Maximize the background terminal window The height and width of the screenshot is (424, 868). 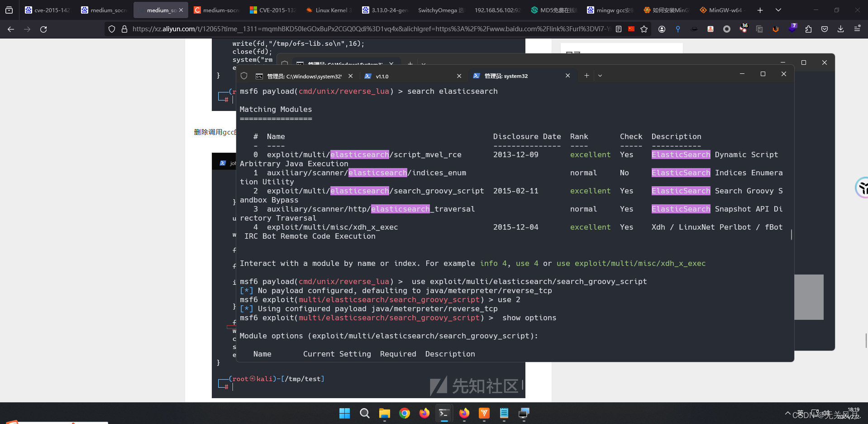click(804, 63)
